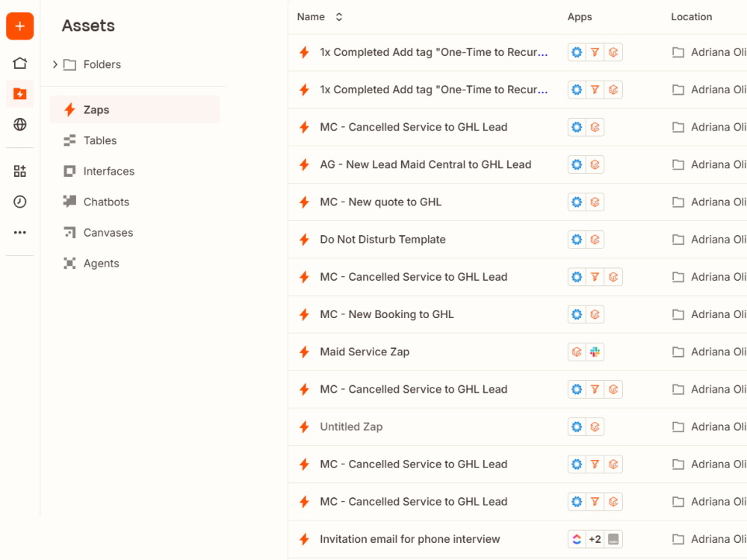Screen dimensions: 747x560
Task: Click gear app icon in Maid Central lead row
Action: tap(577, 164)
